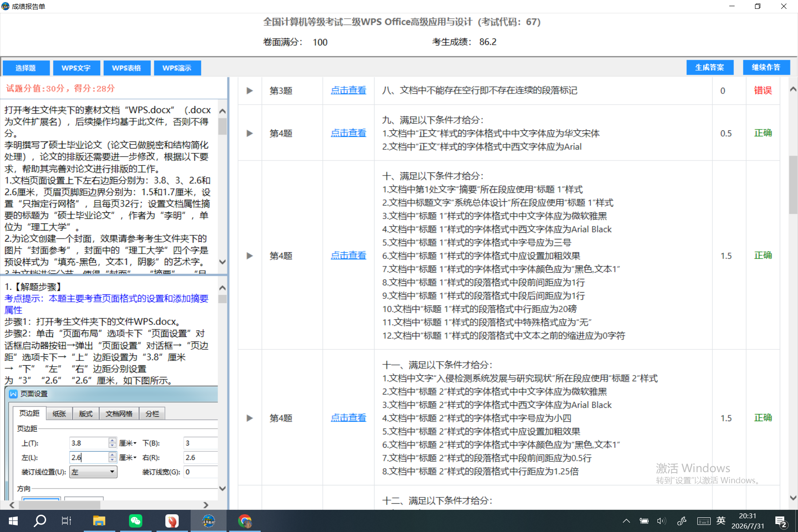Open the touch keyboard tray icon
This screenshot has height=532, width=798.
pos(704,521)
